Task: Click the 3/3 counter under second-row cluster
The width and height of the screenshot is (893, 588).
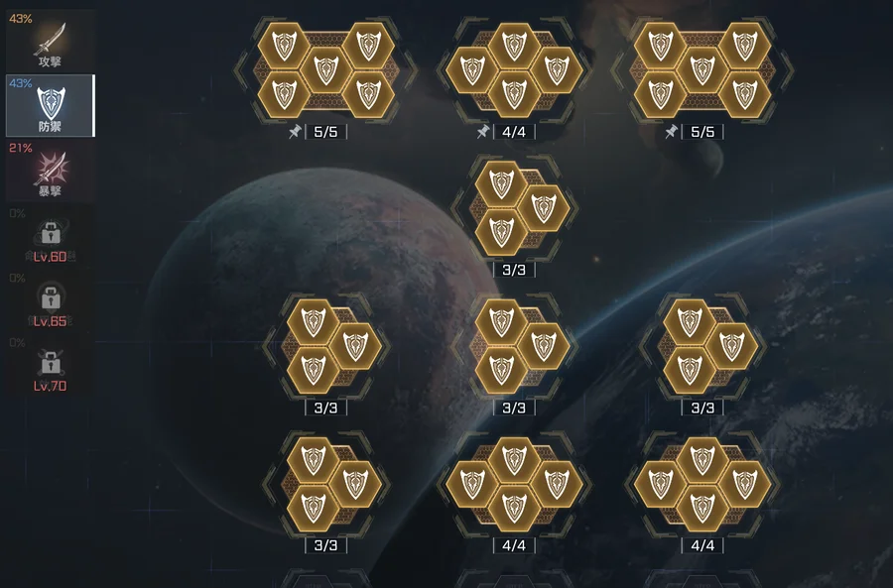Action: [x=514, y=270]
